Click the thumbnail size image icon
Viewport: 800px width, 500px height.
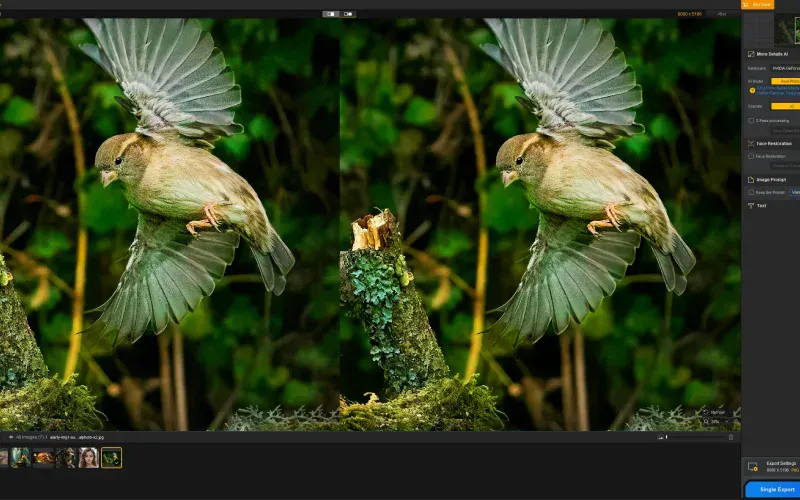tap(661, 437)
